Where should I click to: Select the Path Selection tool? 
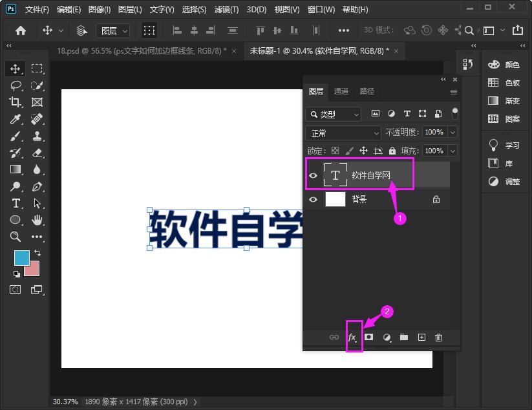tap(37, 203)
